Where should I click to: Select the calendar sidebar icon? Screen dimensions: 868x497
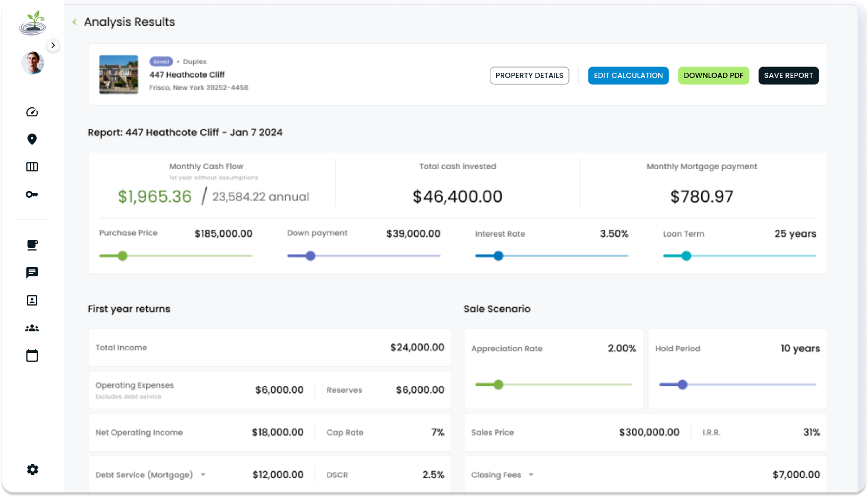click(32, 355)
